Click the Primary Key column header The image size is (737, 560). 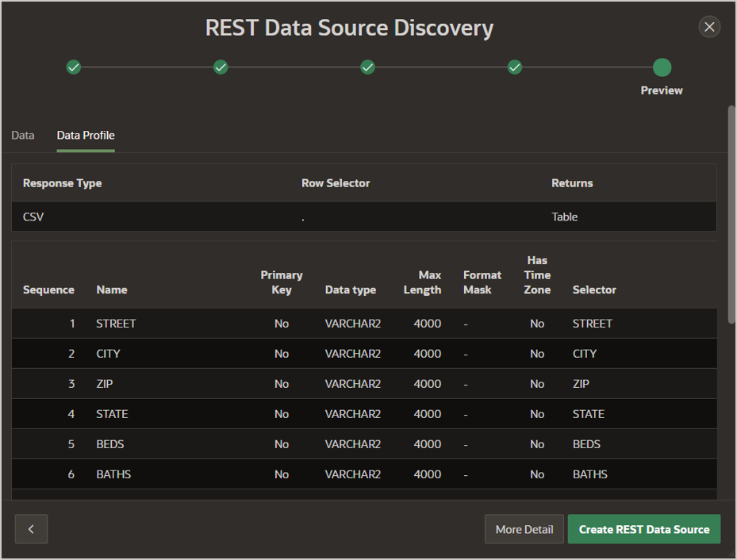tap(282, 282)
